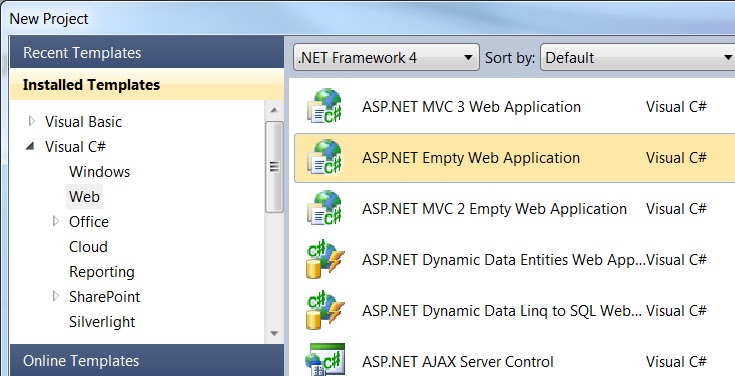Click the tree scrollbar down arrow

click(274, 333)
